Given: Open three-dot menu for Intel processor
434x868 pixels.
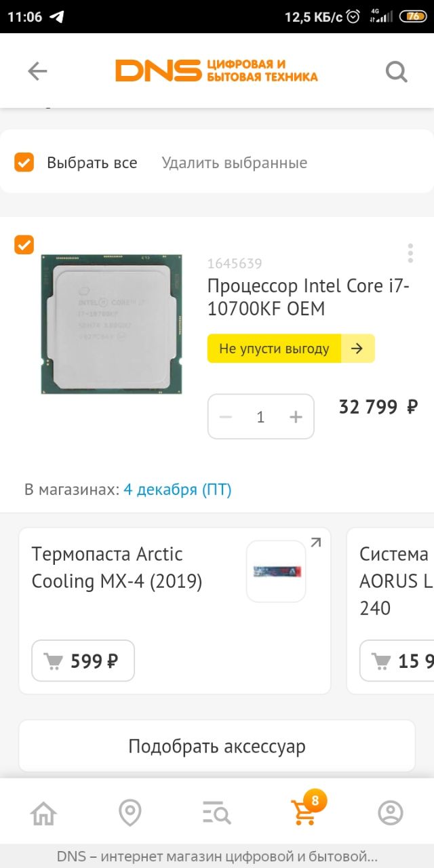Looking at the screenshot, I should (x=410, y=253).
